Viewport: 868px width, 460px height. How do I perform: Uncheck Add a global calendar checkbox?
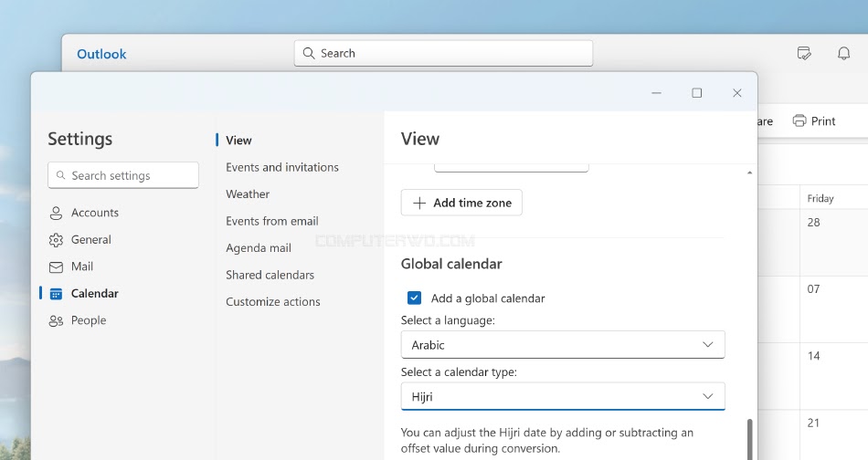[414, 298]
